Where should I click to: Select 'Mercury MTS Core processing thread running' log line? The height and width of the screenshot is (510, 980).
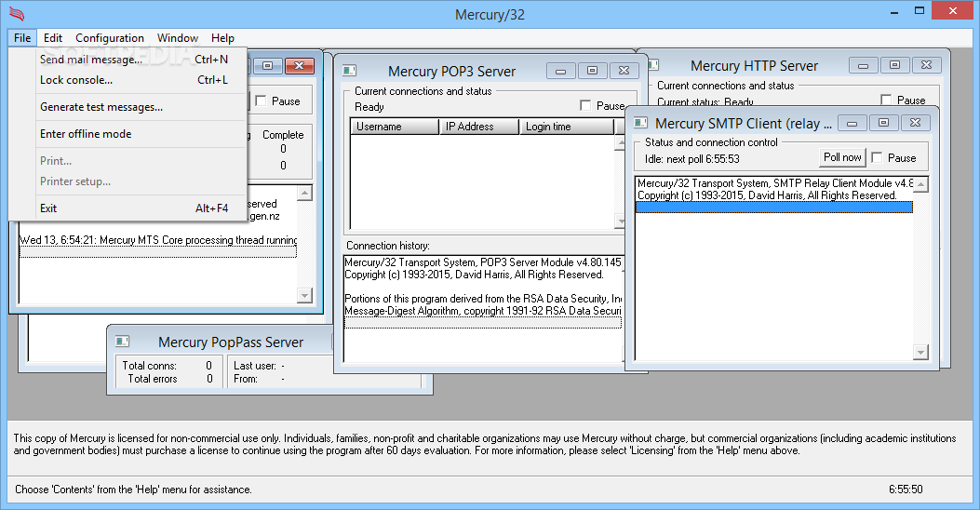[158, 240]
